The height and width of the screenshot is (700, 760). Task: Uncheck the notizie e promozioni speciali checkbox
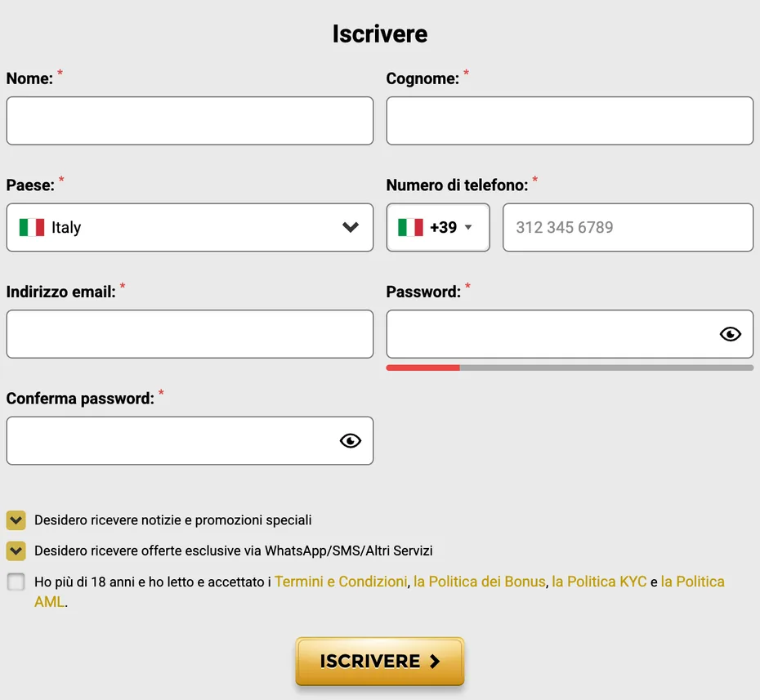pyautogui.click(x=16, y=520)
